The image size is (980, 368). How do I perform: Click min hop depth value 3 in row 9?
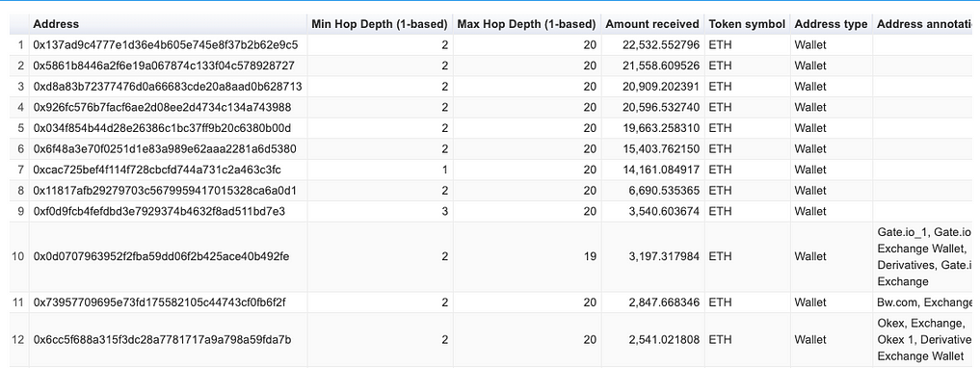[444, 211]
